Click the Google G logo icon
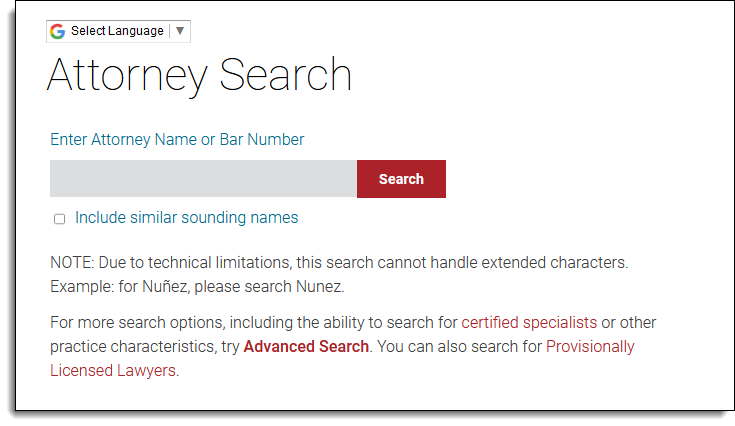Screen dimensions: 735x426 tap(59, 31)
